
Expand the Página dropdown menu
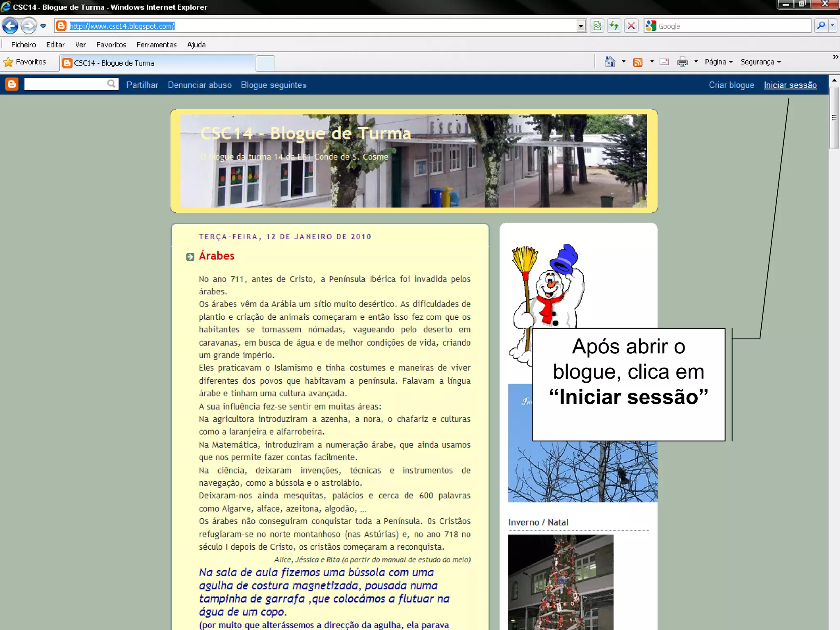click(x=719, y=62)
